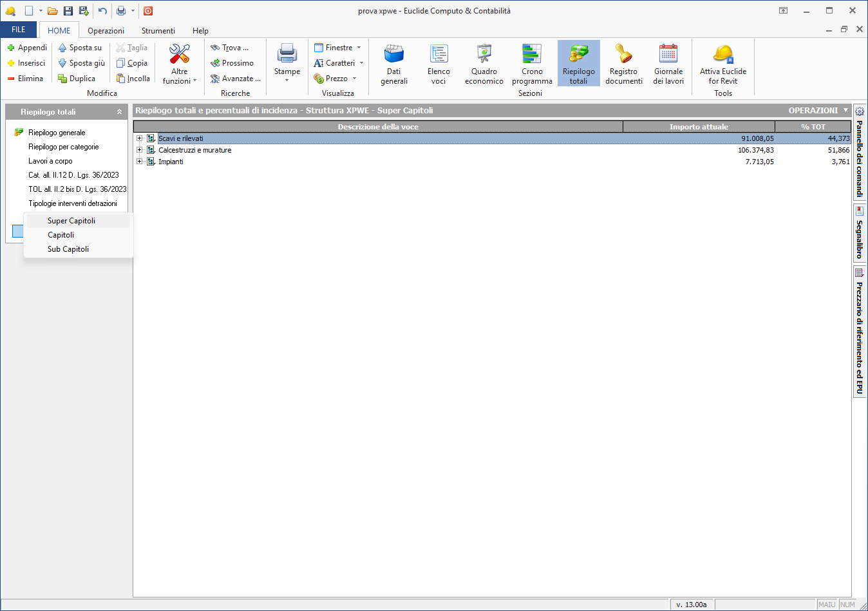Expand the Scavi e rilevati row

click(139, 138)
